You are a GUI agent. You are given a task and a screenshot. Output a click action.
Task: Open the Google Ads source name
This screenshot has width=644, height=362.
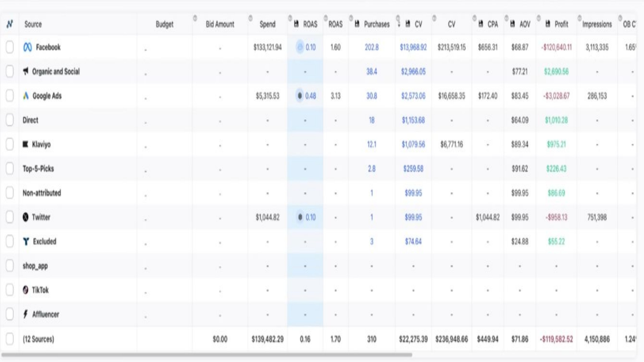click(x=47, y=96)
